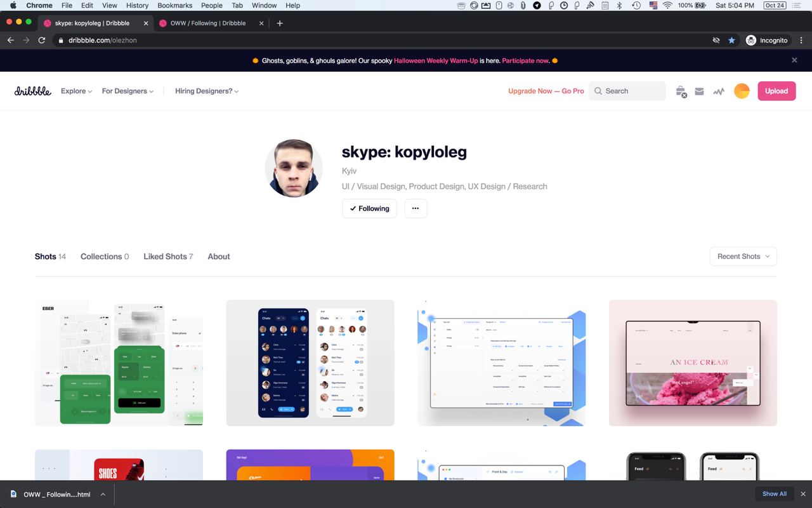Open the History menu
This screenshot has width=812, height=508.
coord(137,5)
